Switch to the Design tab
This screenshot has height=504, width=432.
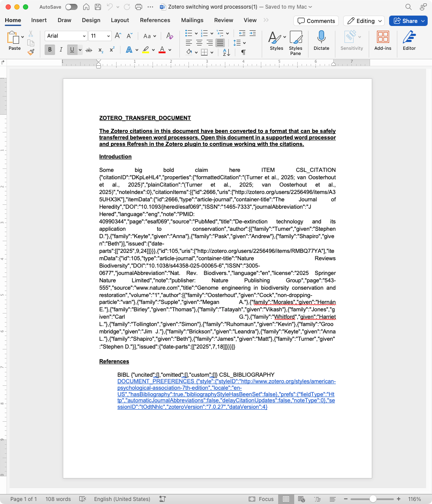click(91, 20)
